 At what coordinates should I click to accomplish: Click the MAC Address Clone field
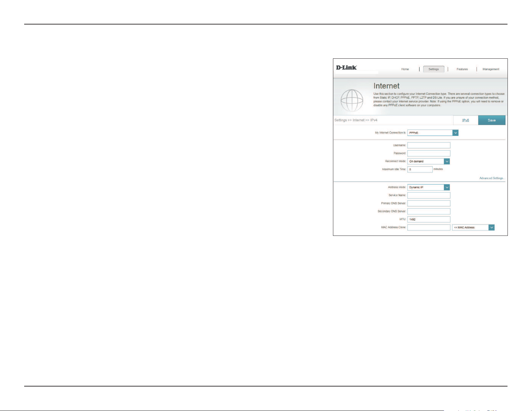click(429, 227)
